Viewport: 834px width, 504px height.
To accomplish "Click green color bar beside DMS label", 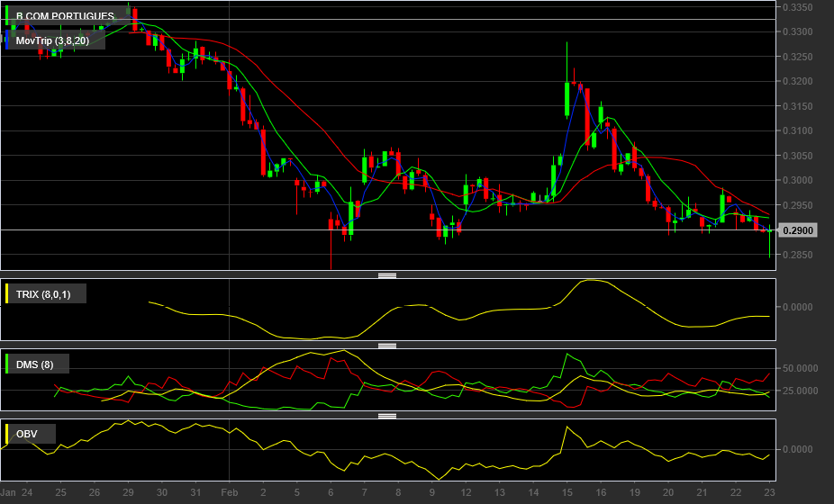I will coord(8,364).
